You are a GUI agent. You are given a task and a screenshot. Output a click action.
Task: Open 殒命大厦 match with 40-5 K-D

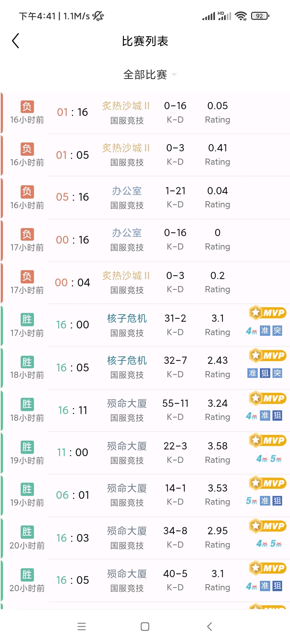point(145,580)
